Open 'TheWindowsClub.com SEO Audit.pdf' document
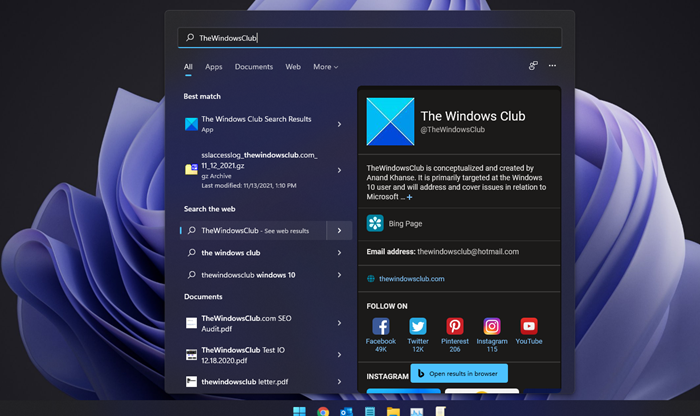This screenshot has height=416, width=700. tap(266, 323)
